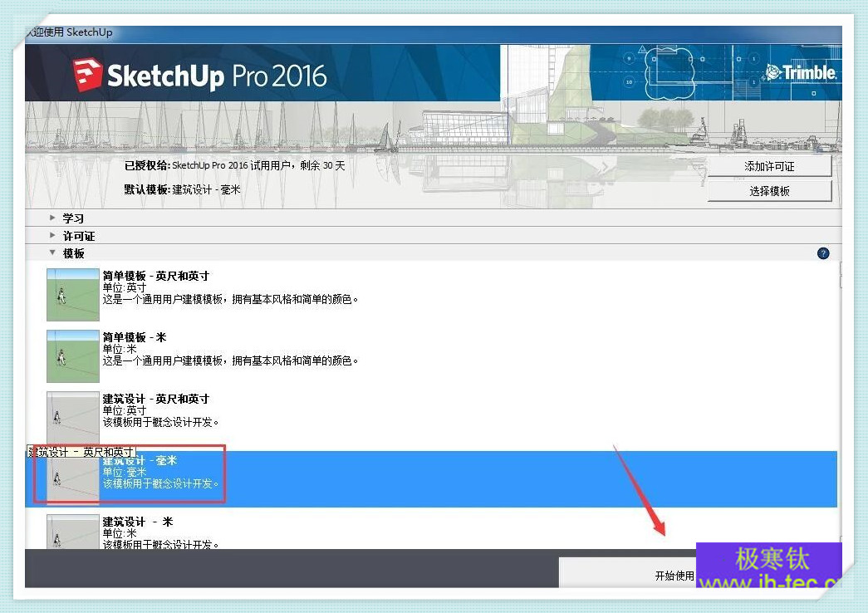Viewport: 868px width, 613px height.
Task: Click the title 建筑设计 - 米
Action: [138, 522]
